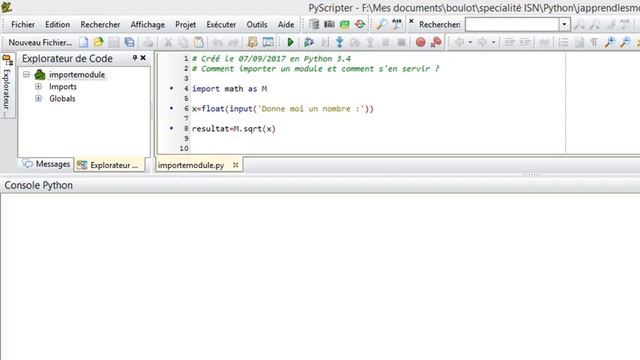Screen dimensions: 640x360
Task: Open the vertical Explorateur side tab
Action: click(x=7, y=85)
